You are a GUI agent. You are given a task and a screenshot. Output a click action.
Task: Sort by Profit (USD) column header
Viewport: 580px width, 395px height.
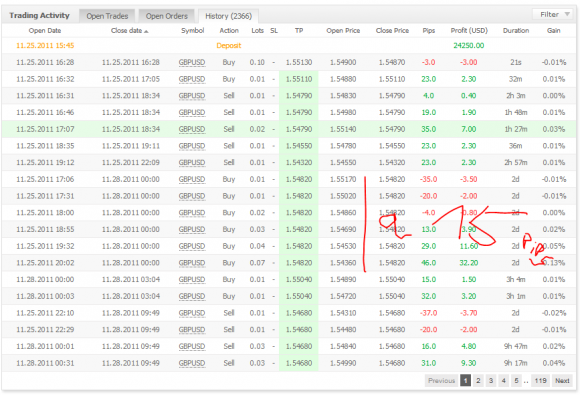pos(469,31)
